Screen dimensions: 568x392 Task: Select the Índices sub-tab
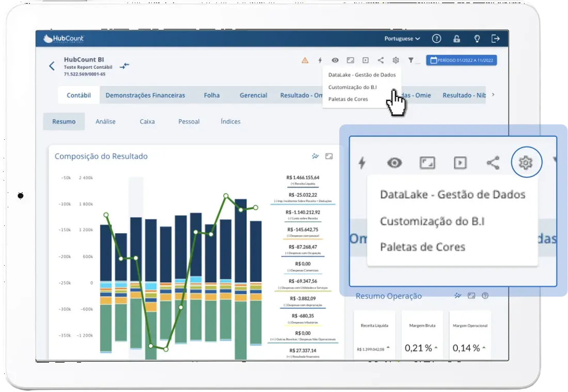(x=230, y=122)
